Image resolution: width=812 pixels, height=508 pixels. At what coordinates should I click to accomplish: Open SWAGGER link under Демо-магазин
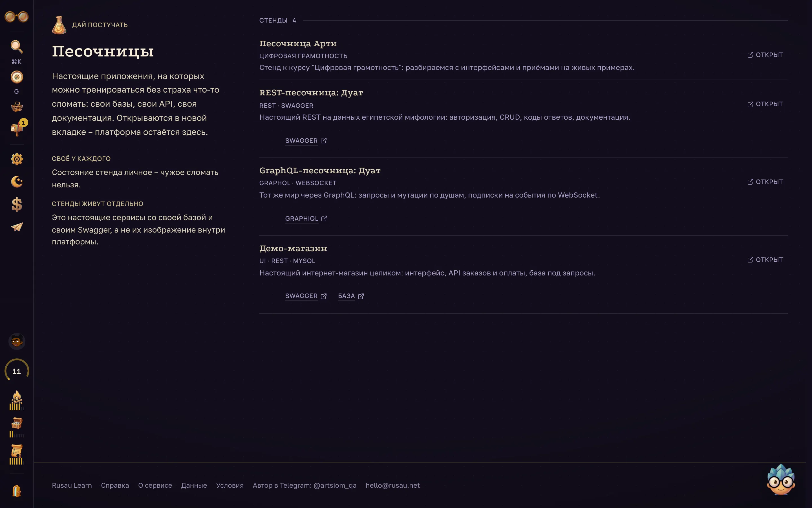tap(306, 296)
